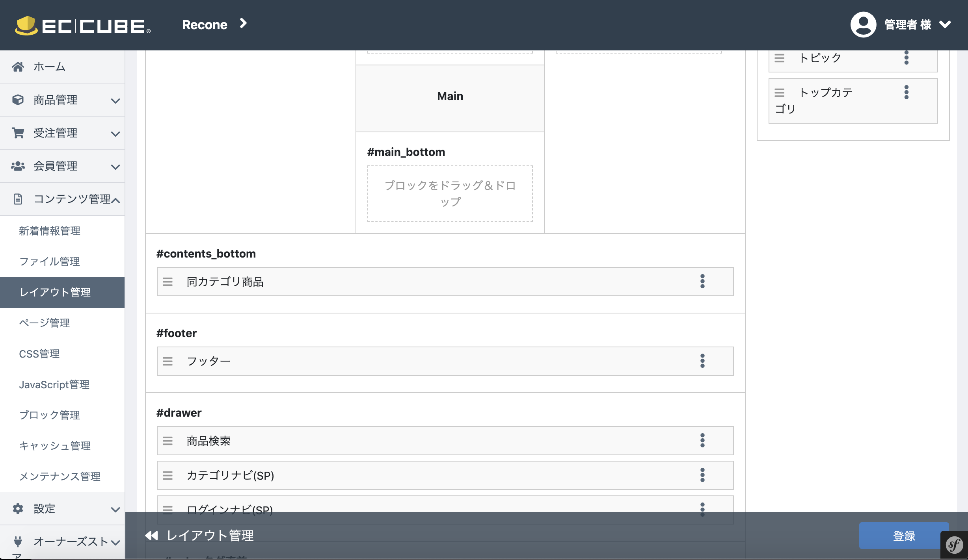Open options menu for トップカテゴリ block
This screenshot has width=968, height=560.
point(907,93)
